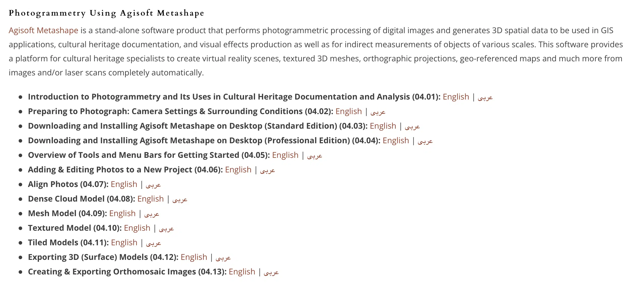Image resolution: width=644 pixels, height=287 pixels.
Task: Open the Agisoft Metashape link
Action: point(44,30)
